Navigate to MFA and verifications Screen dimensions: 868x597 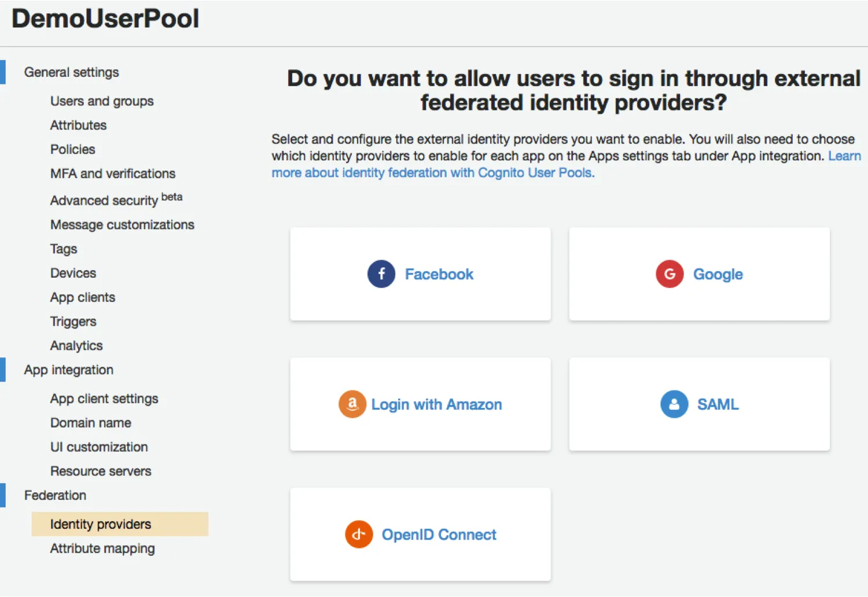click(x=113, y=174)
